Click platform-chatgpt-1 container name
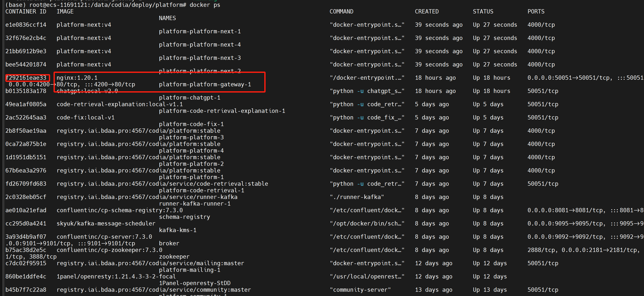644x296 pixels. (189, 98)
